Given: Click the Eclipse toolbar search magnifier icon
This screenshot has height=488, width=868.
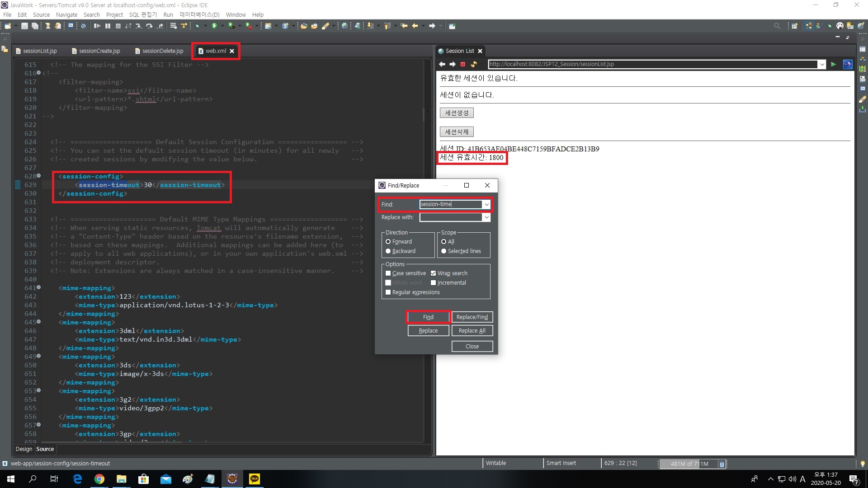Looking at the screenshot, I should [x=777, y=26].
